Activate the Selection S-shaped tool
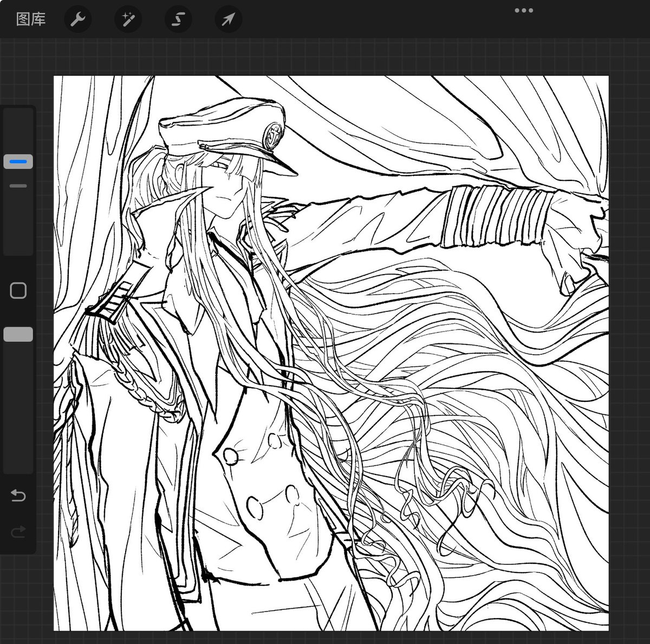Image resolution: width=650 pixels, height=644 pixels. (178, 20)
